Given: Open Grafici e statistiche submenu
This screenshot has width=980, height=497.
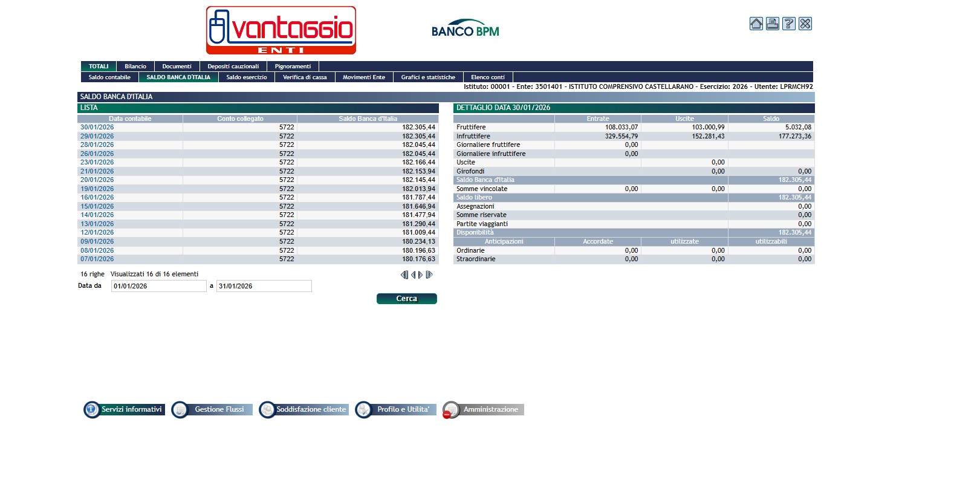Looking at the screenshot, I should click(x=428, y=77).
